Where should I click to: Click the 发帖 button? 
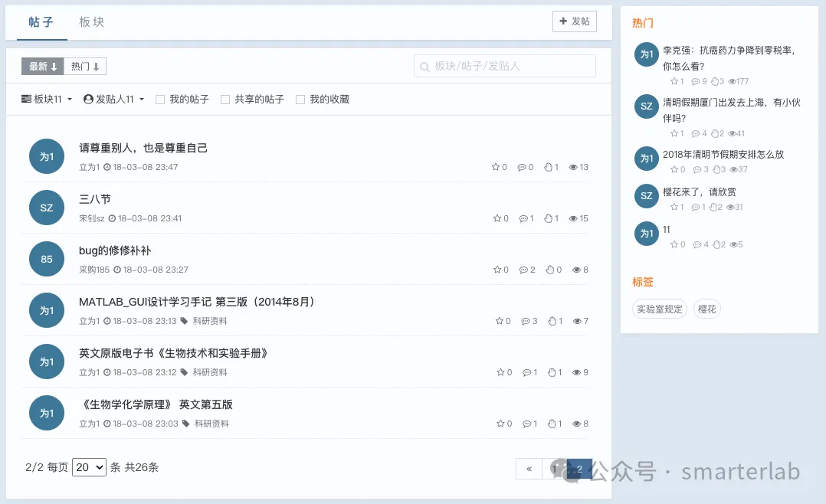coord(575,21)
